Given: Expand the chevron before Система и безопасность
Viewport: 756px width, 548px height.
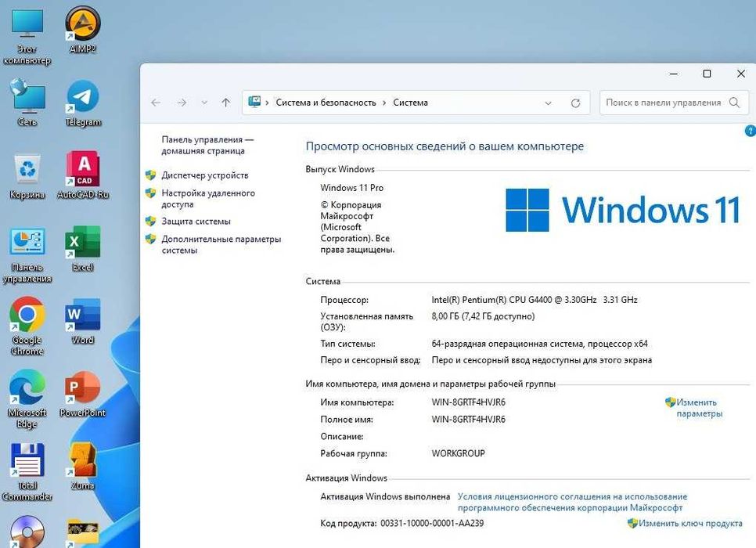Looking at the screenshot, I should (267, 103).
